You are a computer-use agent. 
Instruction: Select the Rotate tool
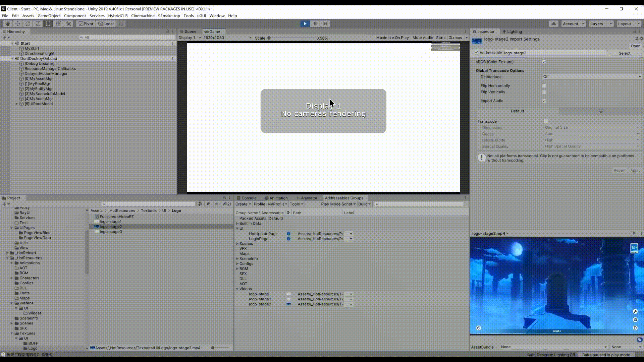point(28,24)
